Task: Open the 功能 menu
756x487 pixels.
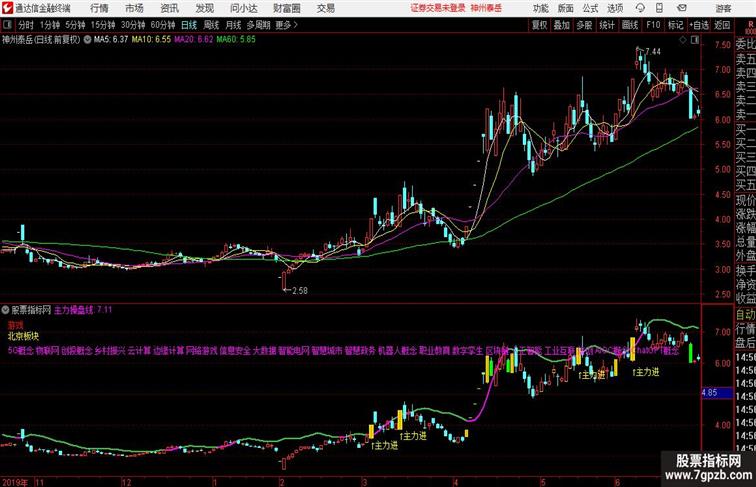Action: [x=540, y=8]
